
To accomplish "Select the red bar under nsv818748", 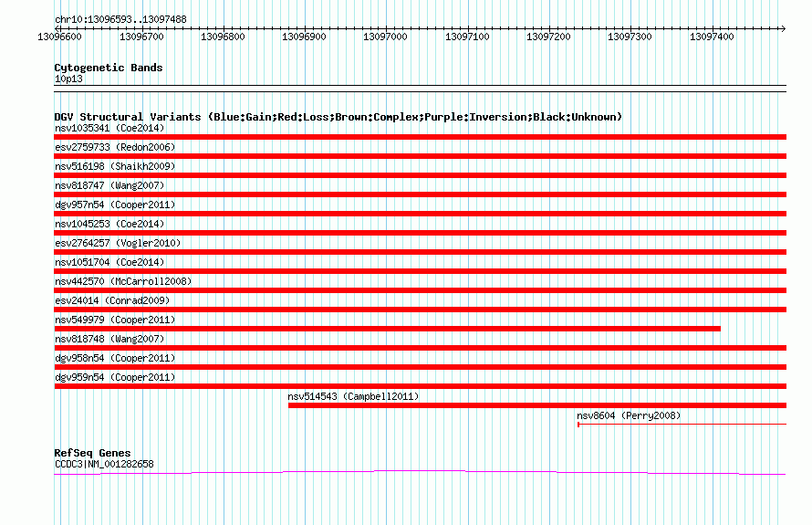I will 420,348.
